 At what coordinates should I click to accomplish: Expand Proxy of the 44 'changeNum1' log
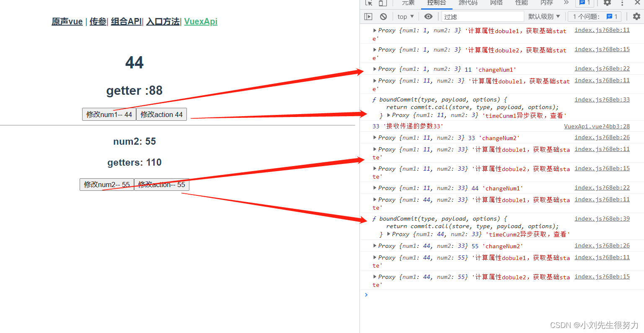coord(375,188)
